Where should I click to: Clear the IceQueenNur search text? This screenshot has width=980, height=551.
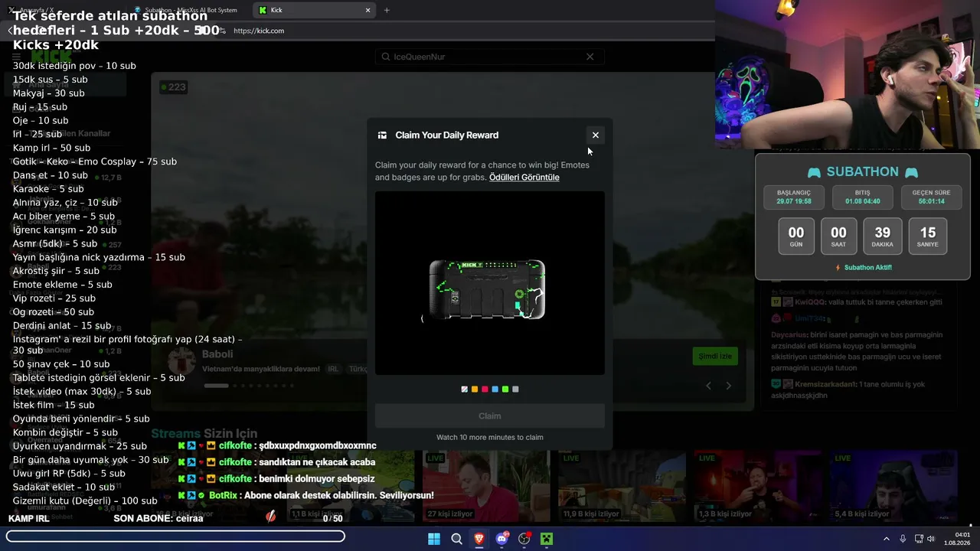590,57
